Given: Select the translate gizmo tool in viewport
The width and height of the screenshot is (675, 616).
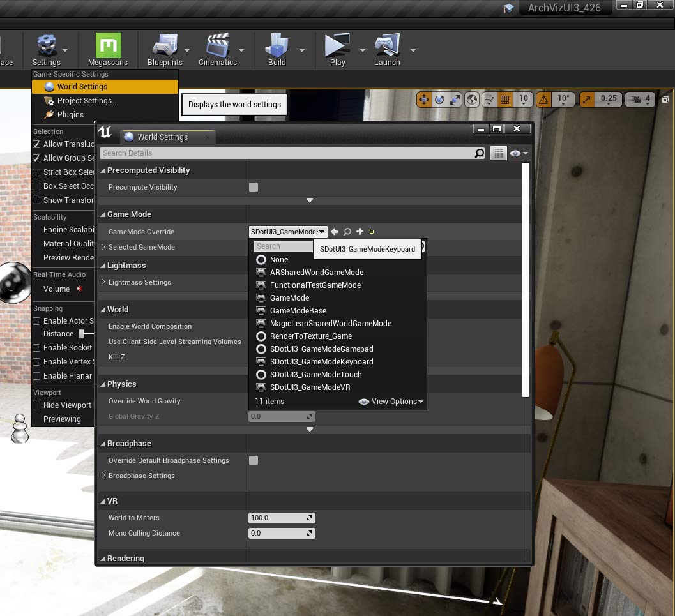Looking at the screenshot, I should tap(424, 100).
